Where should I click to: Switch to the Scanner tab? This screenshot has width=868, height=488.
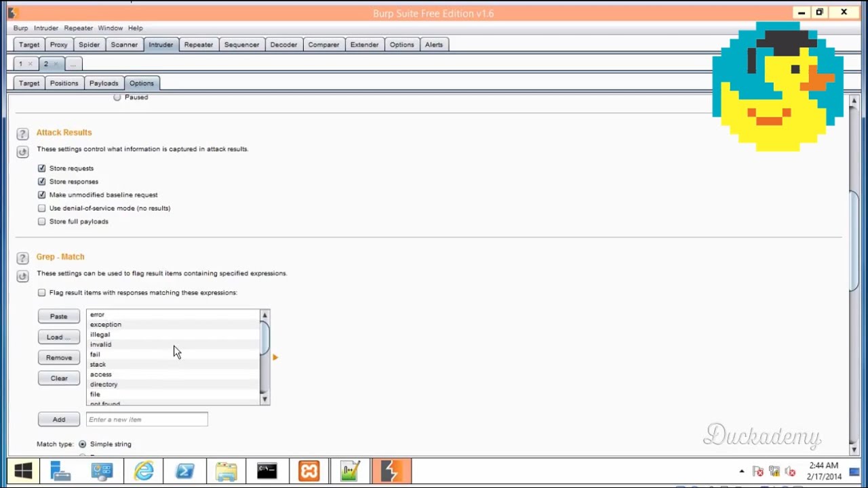click(x=124, y=45)
